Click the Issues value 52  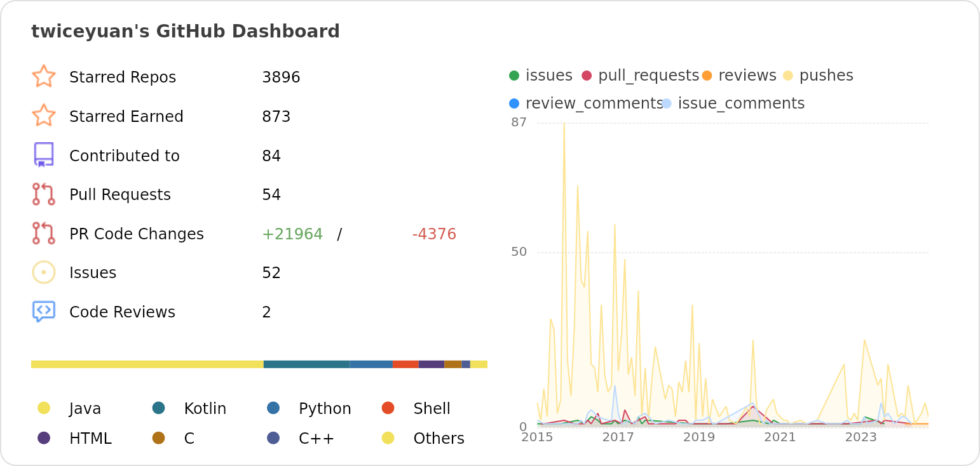(271, 273)
